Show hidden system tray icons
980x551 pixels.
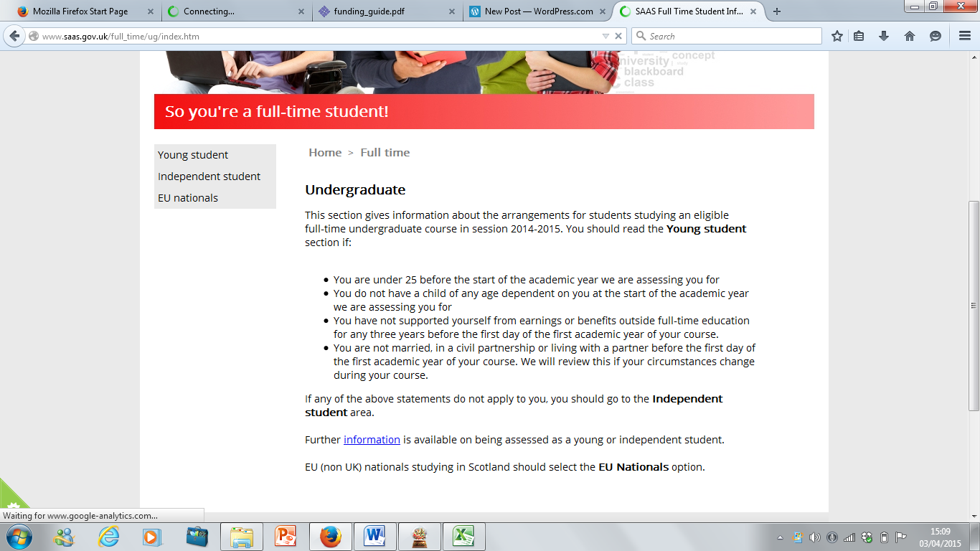(780, 537)
